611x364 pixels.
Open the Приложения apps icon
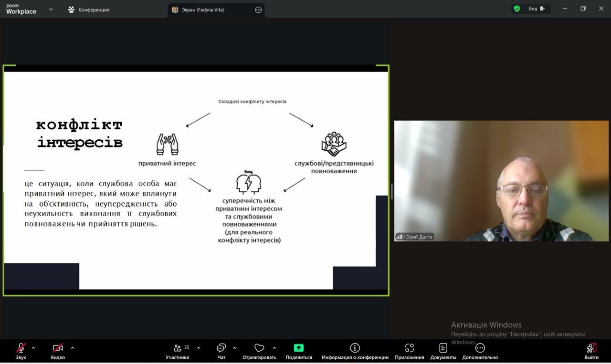(x=409, y=348)
